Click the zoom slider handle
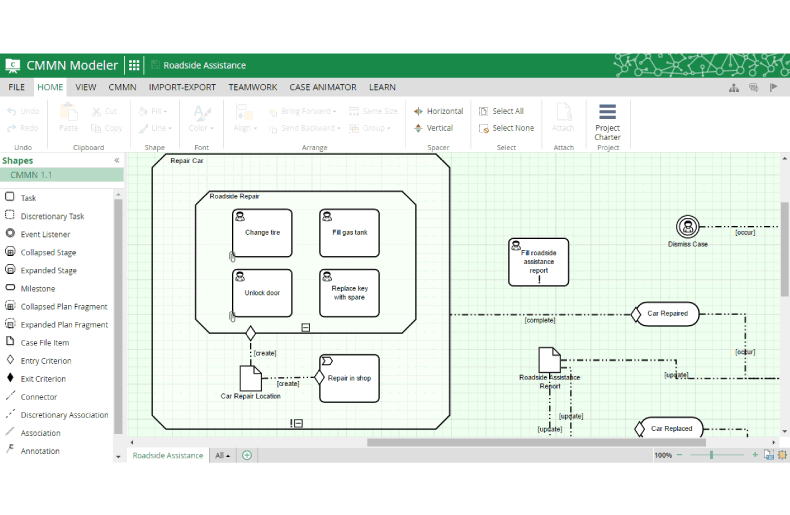Viewport: 790px width, 515px height. 711,455
